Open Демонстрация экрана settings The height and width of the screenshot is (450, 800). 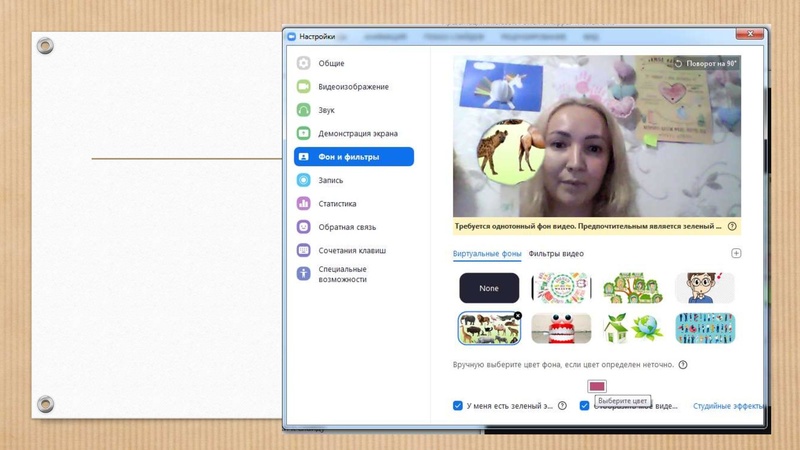click(357, 133)
